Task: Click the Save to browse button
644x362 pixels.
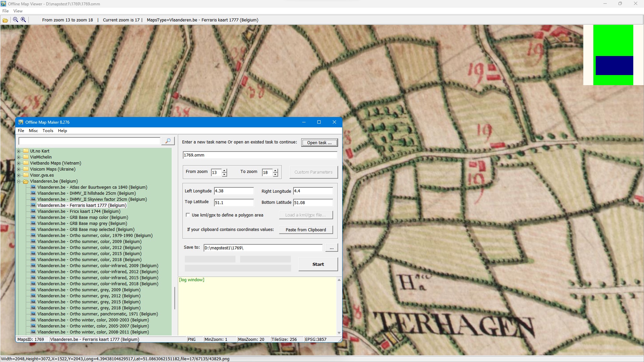Action: [331, 248]
